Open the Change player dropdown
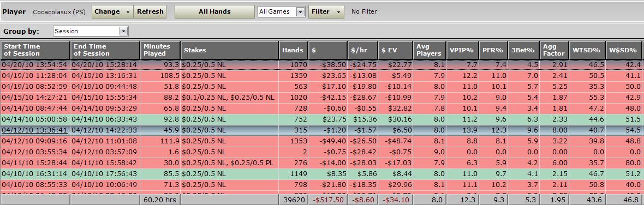Screen dimensions: 644x205 [x=112, y=11]
